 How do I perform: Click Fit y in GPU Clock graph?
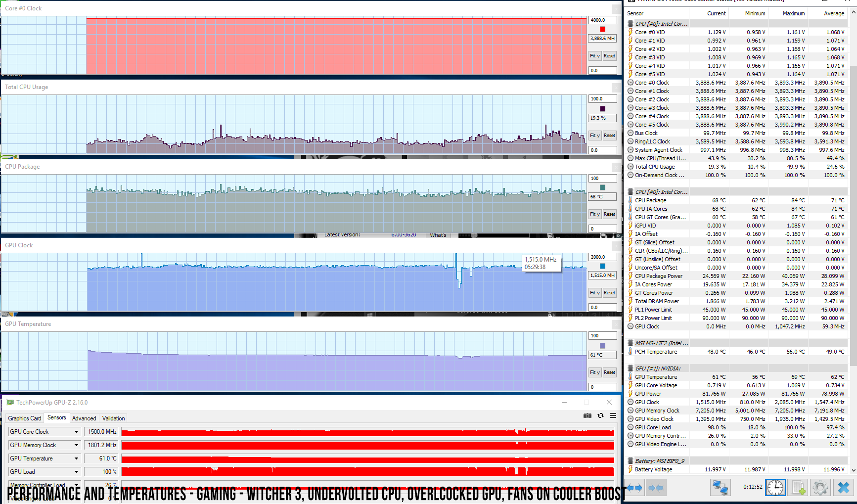(595, 293)
